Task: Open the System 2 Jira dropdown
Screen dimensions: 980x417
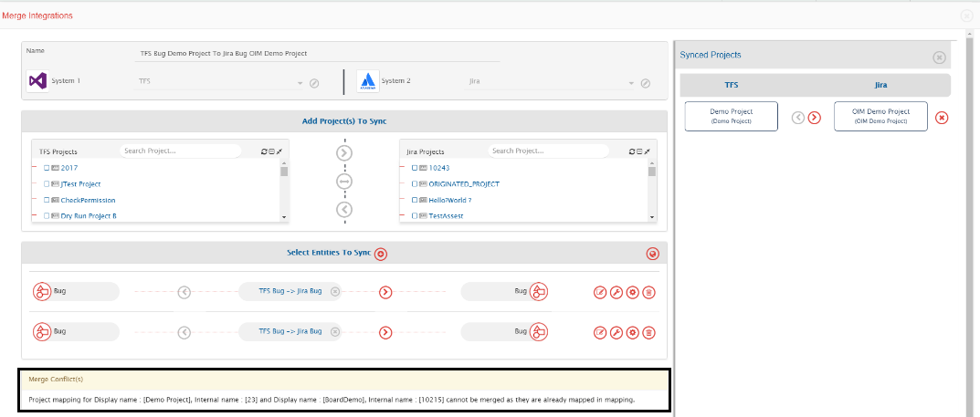Action: pos(630,84)
